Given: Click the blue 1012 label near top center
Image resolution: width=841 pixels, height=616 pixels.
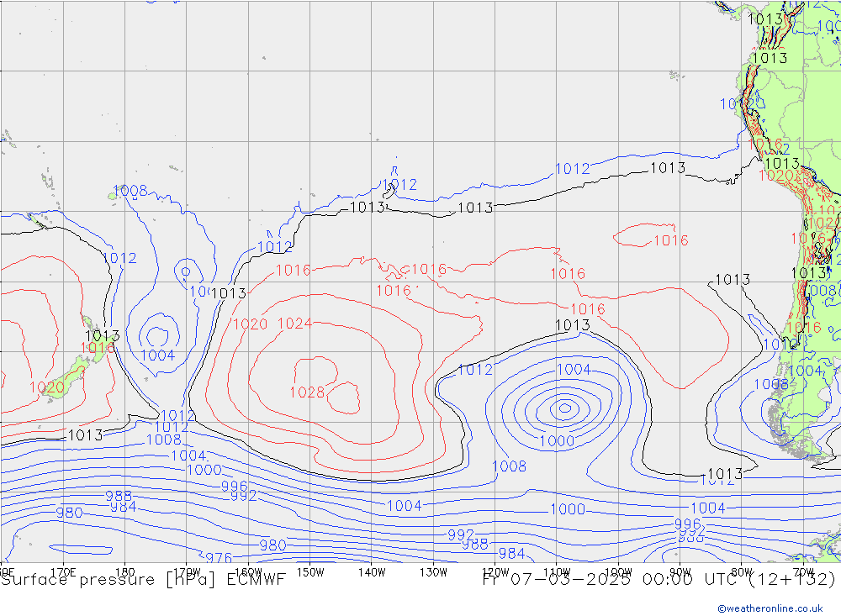Looking at the screenshot, I should coord(399,185).
